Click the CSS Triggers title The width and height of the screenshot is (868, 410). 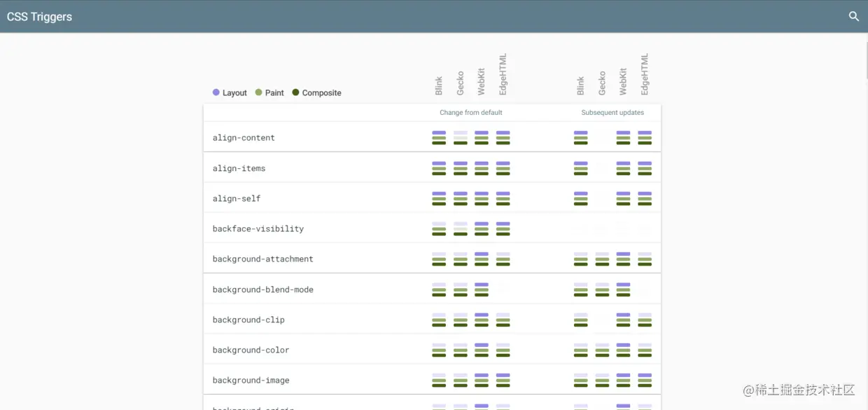[x=39, y=16]
